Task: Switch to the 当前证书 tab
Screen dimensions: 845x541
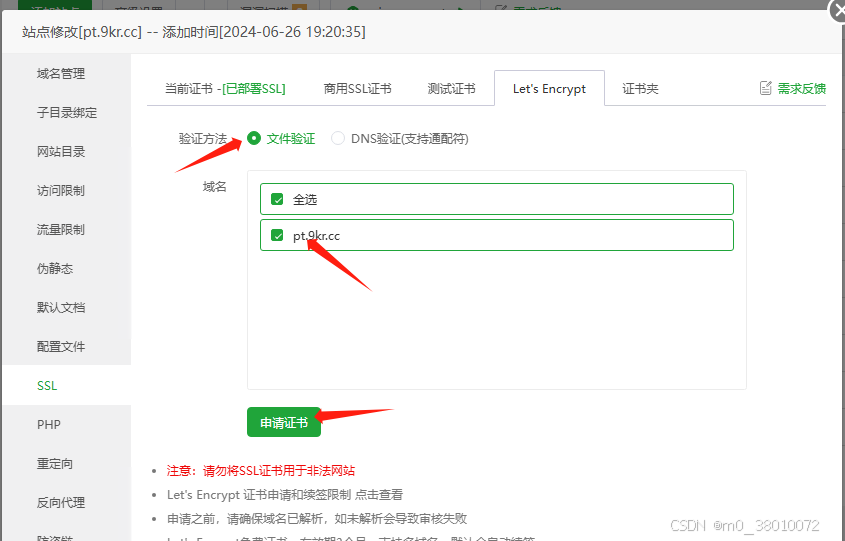Action: pyautogui.click(x=225, y=88)
